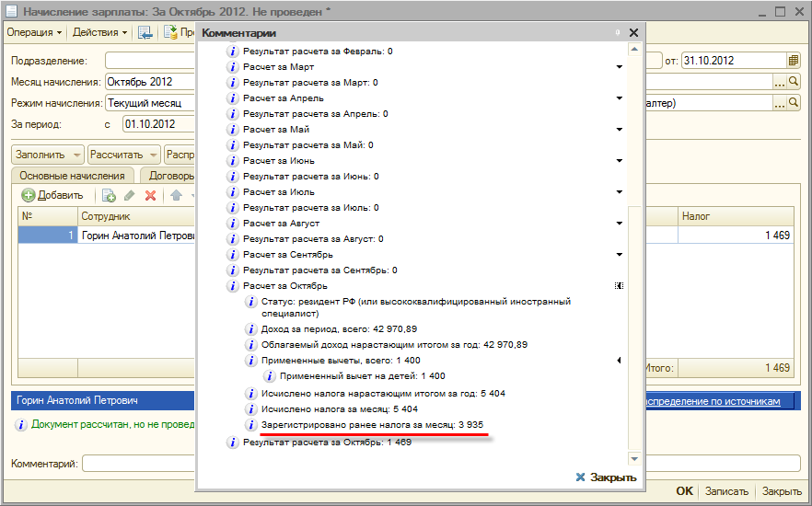Image resolution: width=812 pixels, height=506 pixels.
Task: Click the pencil edit row icon
Action: point(130,196)
